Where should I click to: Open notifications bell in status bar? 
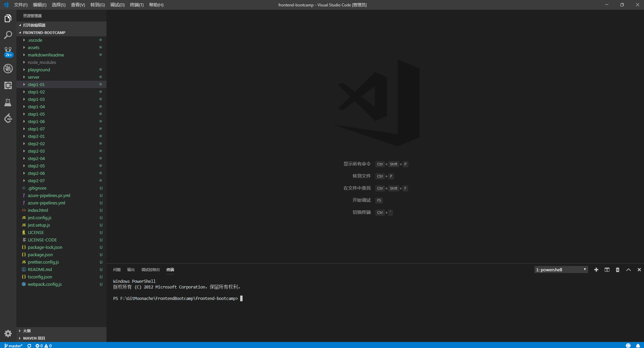638,346
